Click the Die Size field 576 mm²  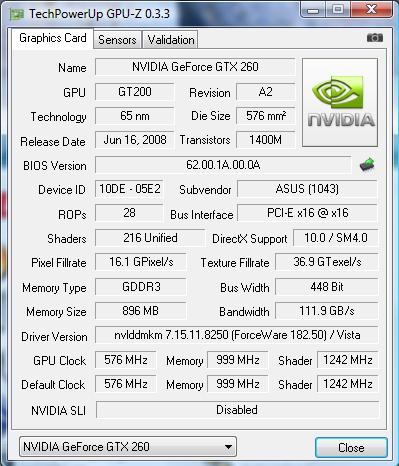point(266,116)
